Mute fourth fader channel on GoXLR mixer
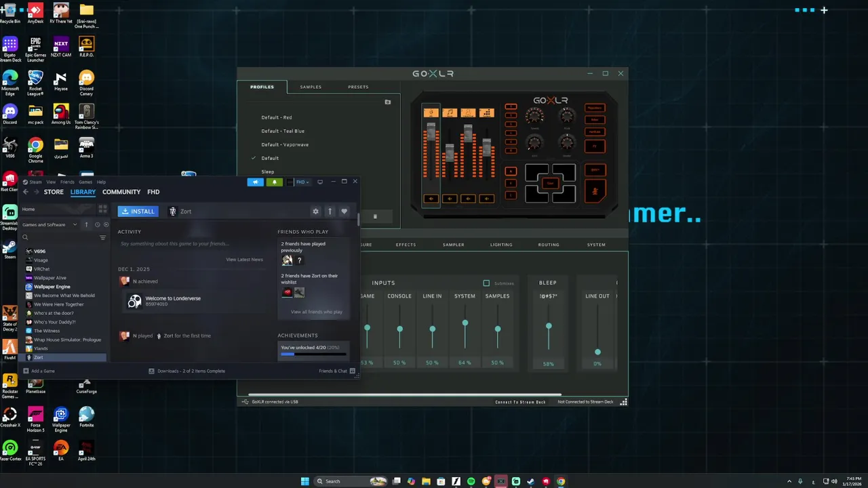Screen dimensions: 868x488 point(486,199)
